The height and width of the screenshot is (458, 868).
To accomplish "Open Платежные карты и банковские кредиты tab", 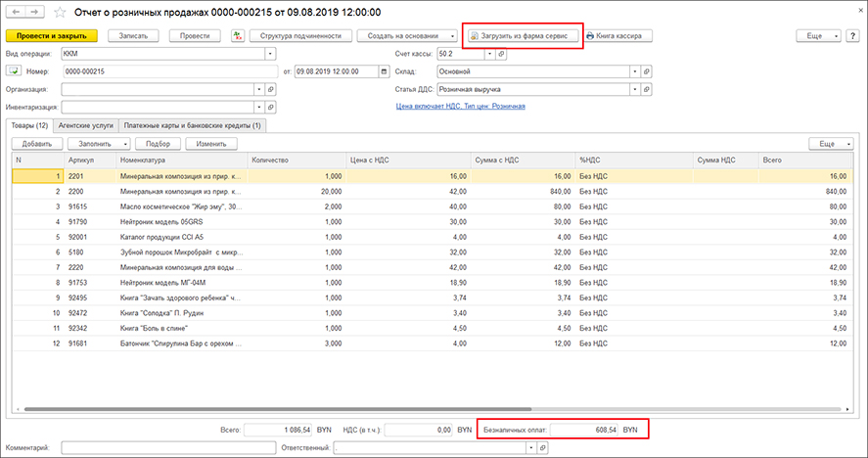I will (x=193, y=125).
